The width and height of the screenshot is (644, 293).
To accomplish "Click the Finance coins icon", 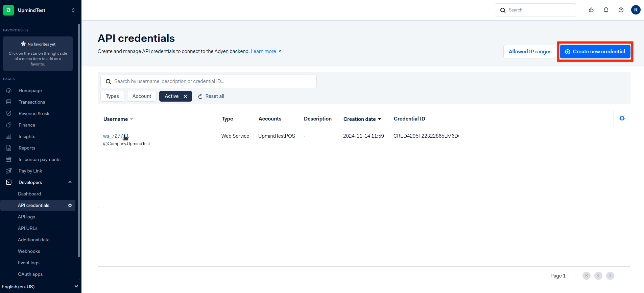I will click(x=9, y=125).
